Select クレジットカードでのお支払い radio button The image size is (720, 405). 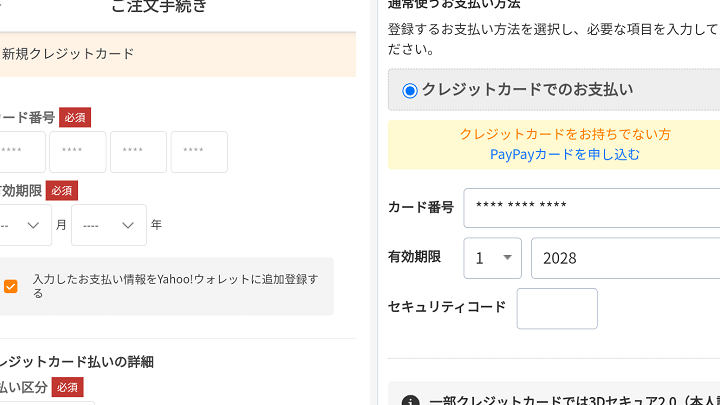(x=410, y=91)
